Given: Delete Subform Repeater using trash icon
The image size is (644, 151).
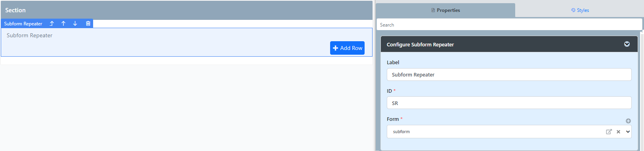Looking at the screenshot, I should (88, 24).
